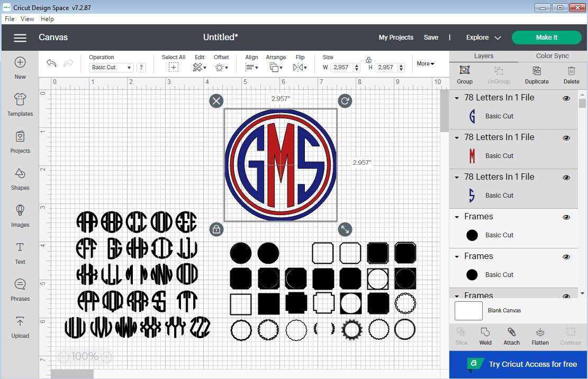Click the Flatten icon
This screenshot has width=588, height=379.
[x=540, y=336]
